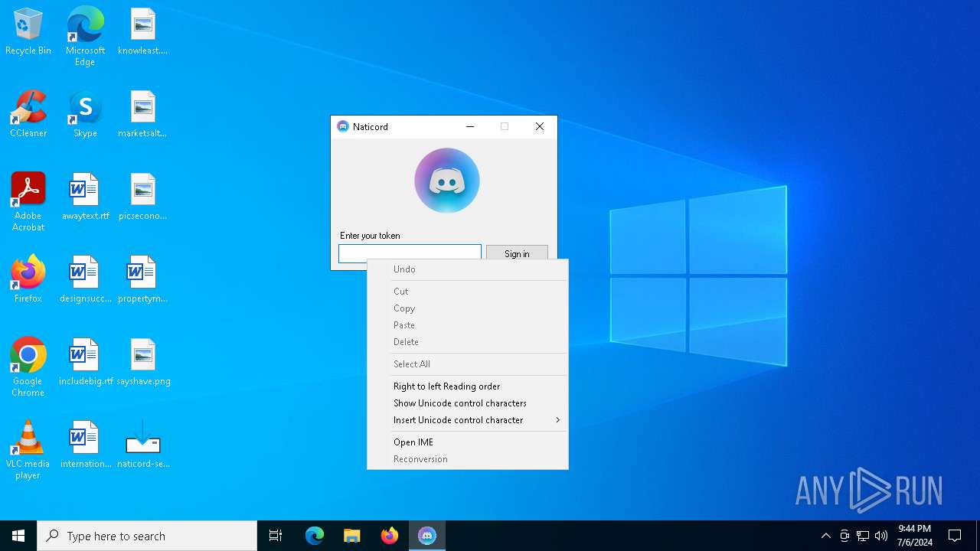The width and height of the screenshot is (980, 551).
Task: Select Undo in the context menu
Action: point(468,269)
